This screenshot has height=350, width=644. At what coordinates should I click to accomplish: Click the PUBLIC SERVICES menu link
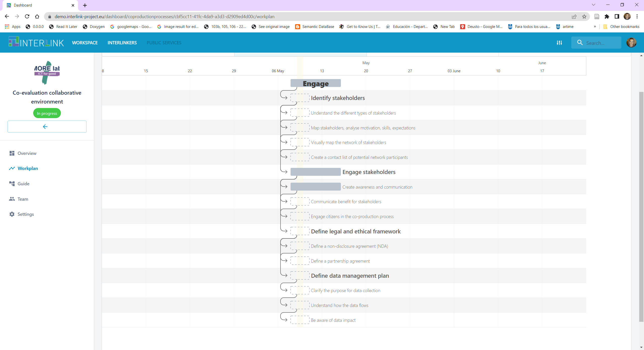(x=164, y=42)
